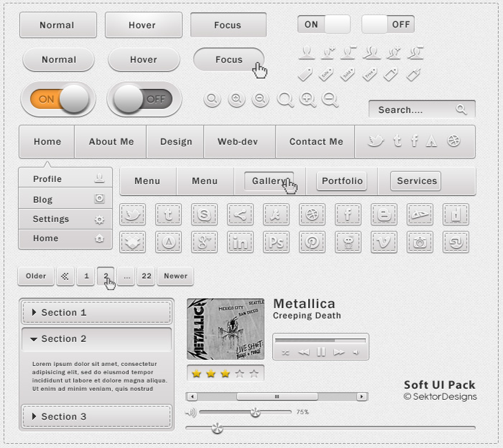
Task: Click the StumbleUpon tile icon
Action: [x=455, y=242]
